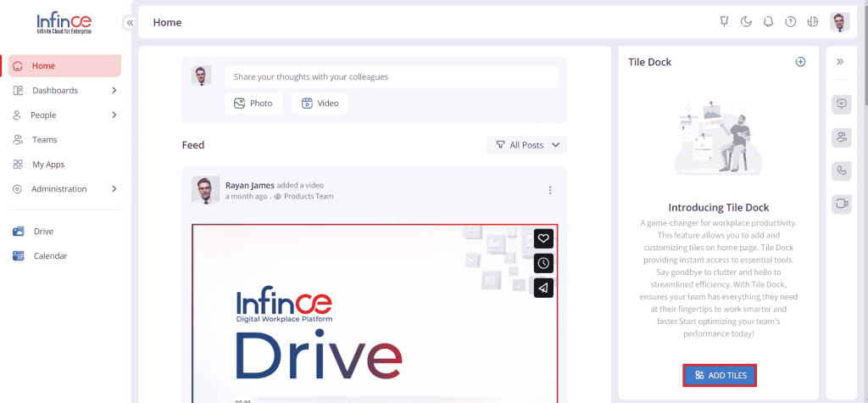This screenshot has width=868, height=403.
Task: Open contacts people icon in right rail
Action: pyautogui.click(x=842, y=137)
